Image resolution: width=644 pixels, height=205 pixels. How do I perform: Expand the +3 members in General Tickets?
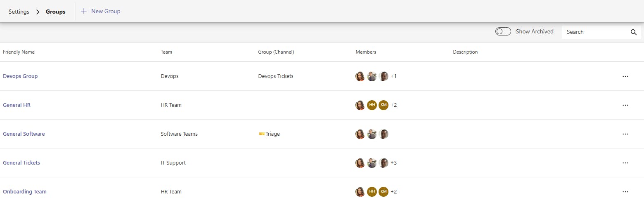(393, 163)
